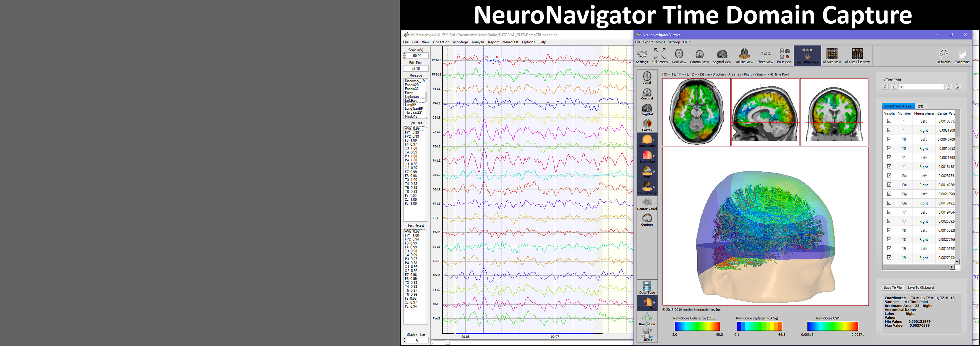Click the Raw-Score CSD color bar
The width and height of the screenshot is (980, 346).
(832, 326)
